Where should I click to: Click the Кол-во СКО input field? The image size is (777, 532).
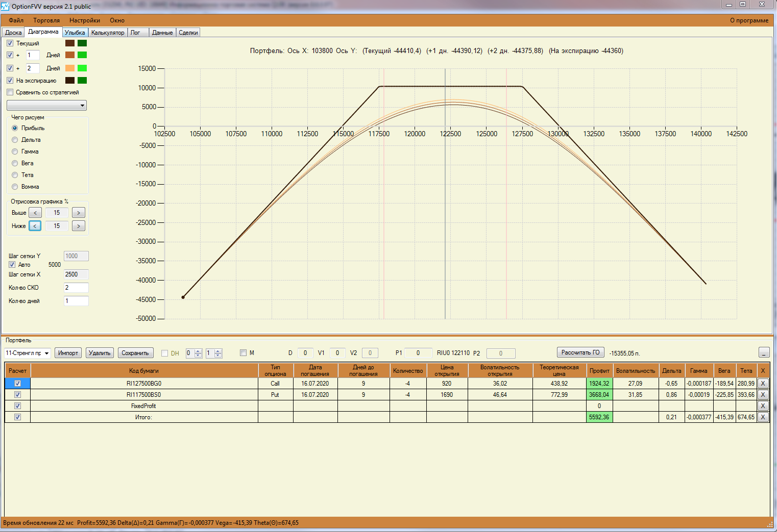point(76,288)
